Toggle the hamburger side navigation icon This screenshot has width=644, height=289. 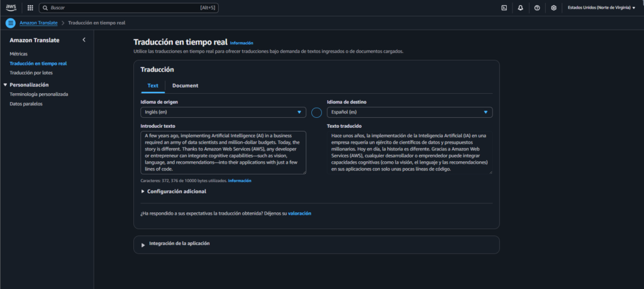pos(10,23)
